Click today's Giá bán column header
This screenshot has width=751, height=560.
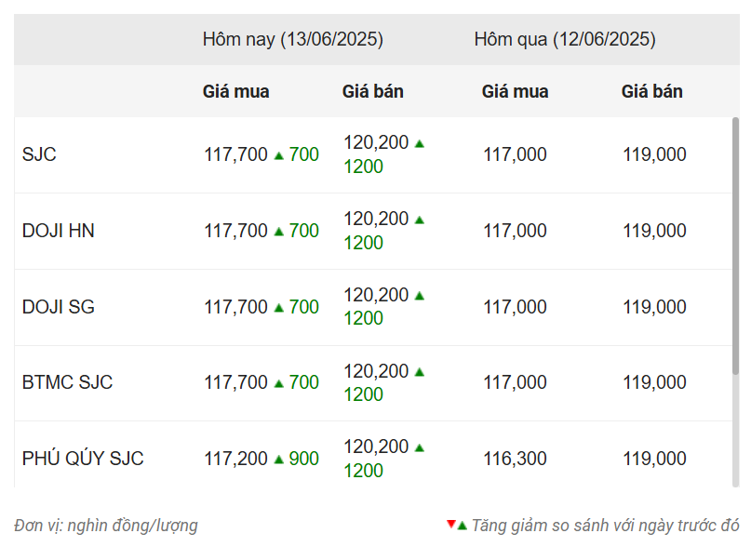coord(372,92)
